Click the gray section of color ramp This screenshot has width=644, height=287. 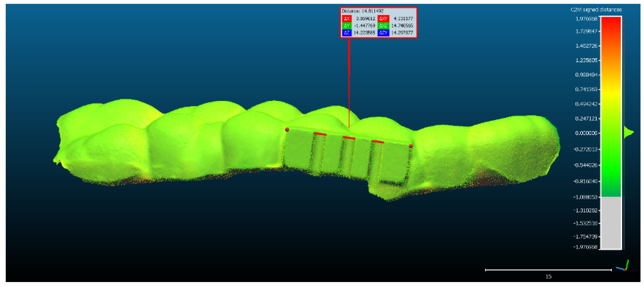611,222
